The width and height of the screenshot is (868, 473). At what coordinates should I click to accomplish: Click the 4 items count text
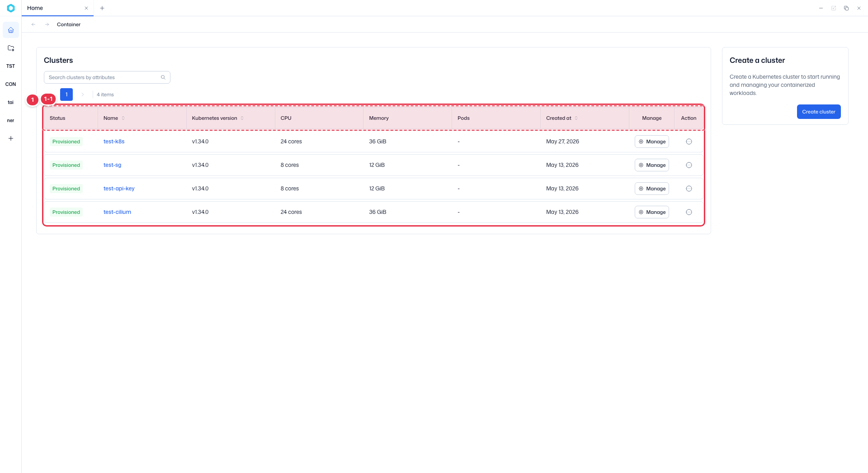tap(105, 95)
